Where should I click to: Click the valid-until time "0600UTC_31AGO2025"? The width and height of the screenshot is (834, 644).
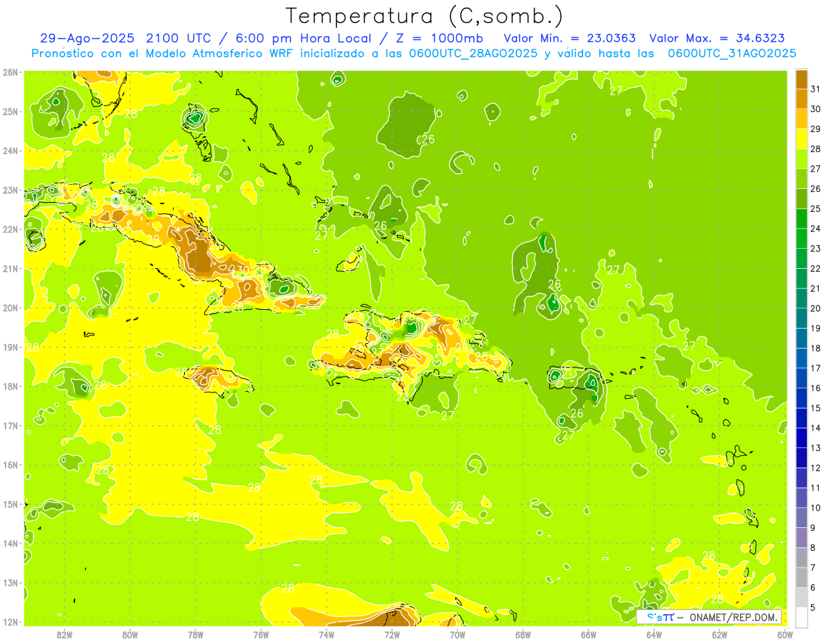[732, 53]
